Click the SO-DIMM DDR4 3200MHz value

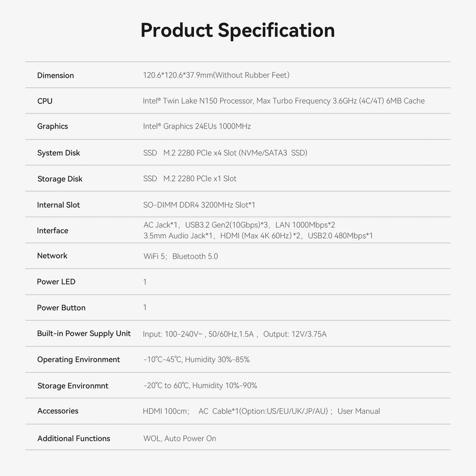coord(199,205)
